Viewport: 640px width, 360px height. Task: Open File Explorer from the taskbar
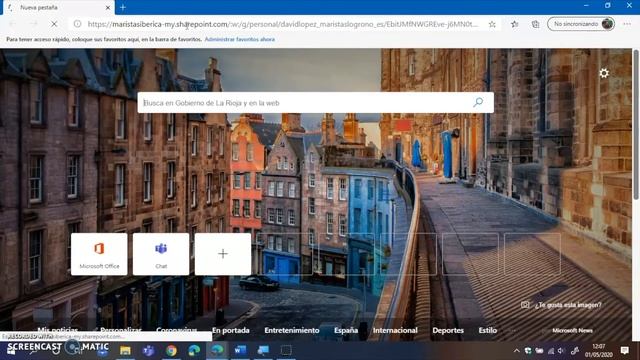[125, 350]
